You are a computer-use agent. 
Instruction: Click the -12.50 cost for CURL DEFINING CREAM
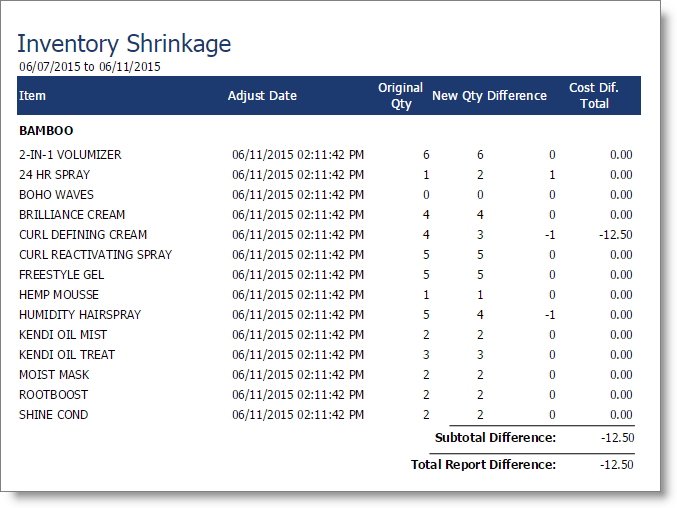coord(616,235)
